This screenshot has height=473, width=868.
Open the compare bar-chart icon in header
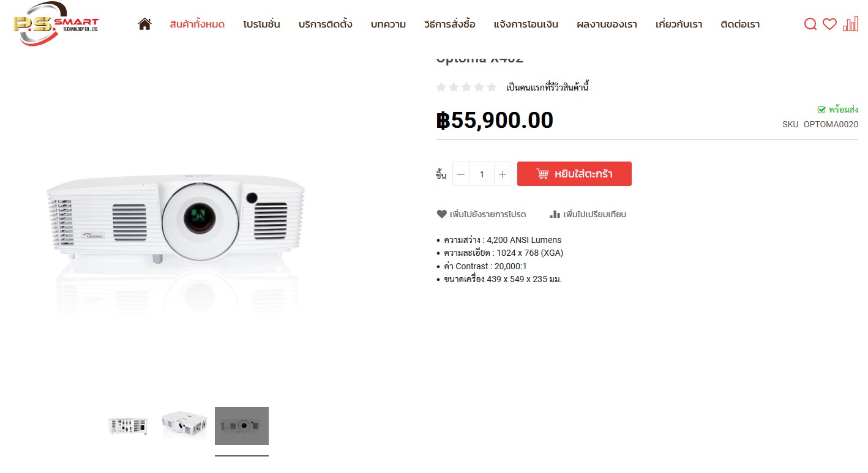pos(850,24)
